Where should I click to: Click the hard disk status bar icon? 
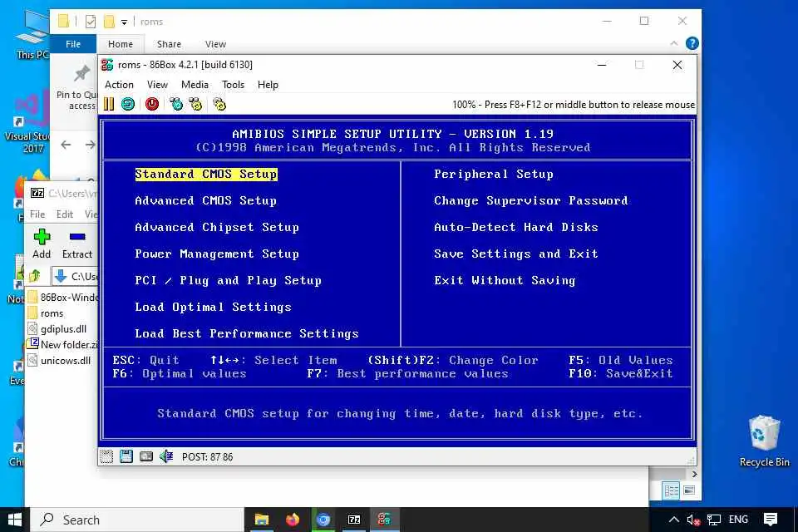[x=146, y=456]
